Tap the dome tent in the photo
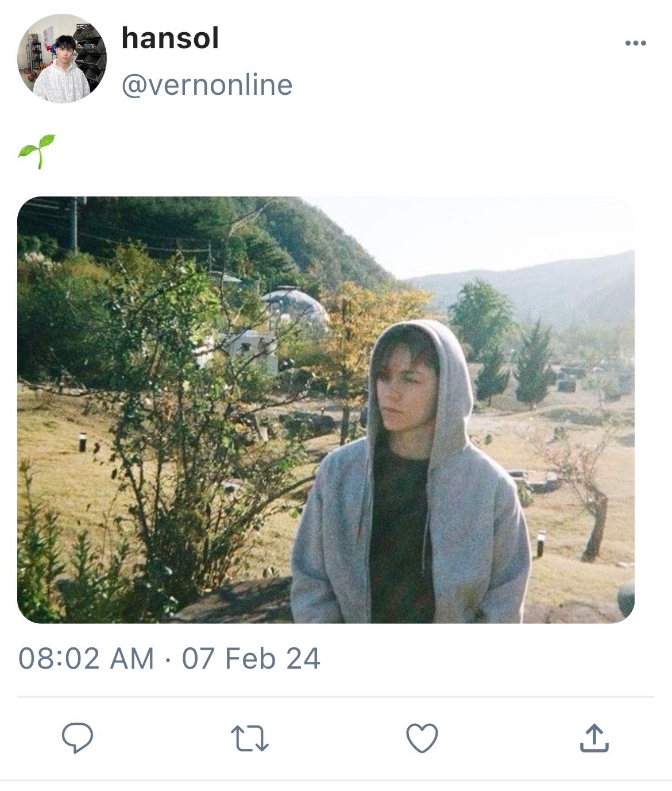Image resolution: width=672 pixels, height=791 pixels. click(x=295, y=306)
